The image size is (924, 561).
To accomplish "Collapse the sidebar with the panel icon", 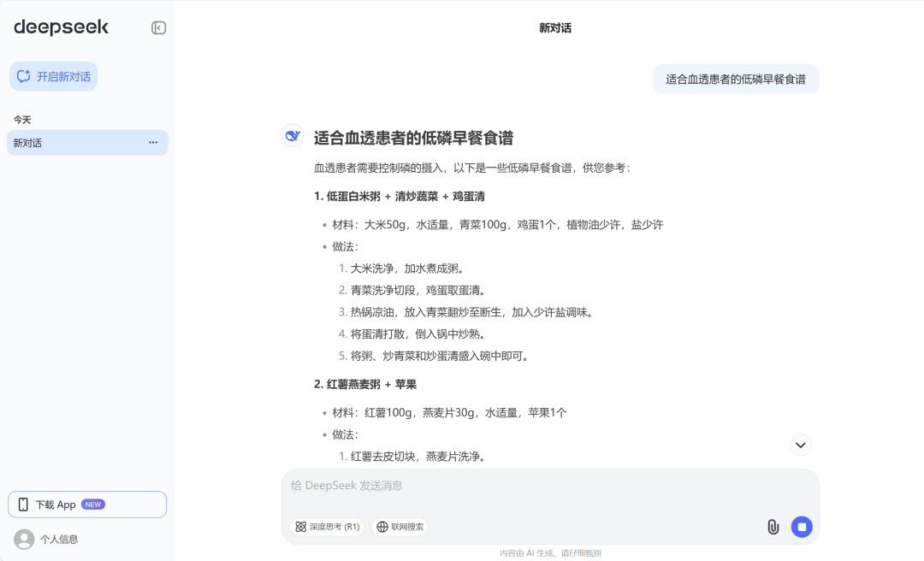I will click(x=158, y=27).
